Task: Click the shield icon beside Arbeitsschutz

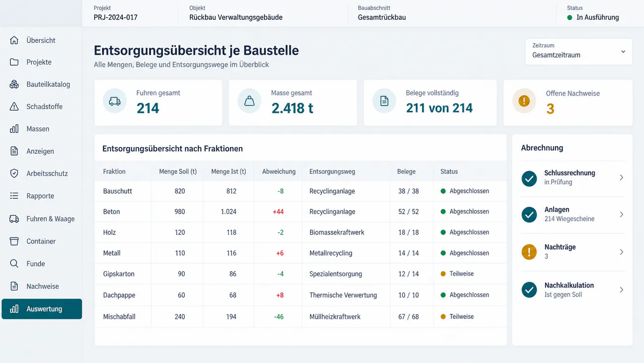Action: coord(14,174)
